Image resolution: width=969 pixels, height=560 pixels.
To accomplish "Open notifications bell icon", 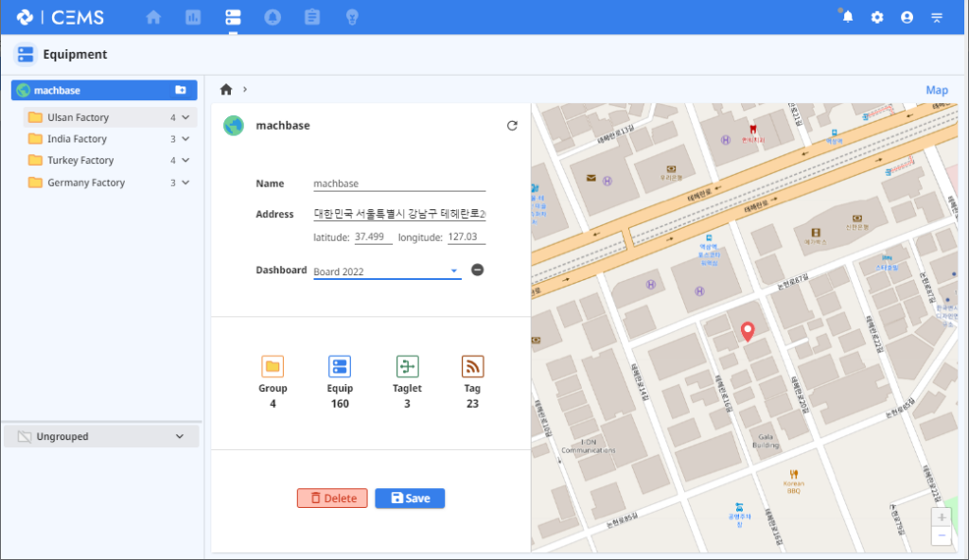I will point(847,17).
